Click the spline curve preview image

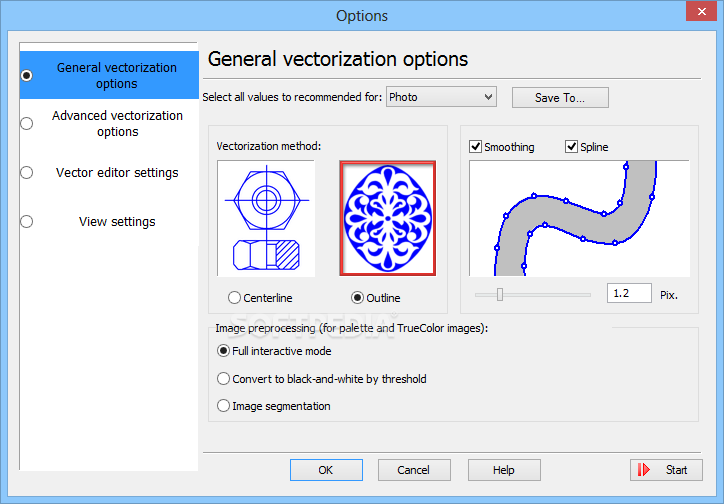[579, 218]
